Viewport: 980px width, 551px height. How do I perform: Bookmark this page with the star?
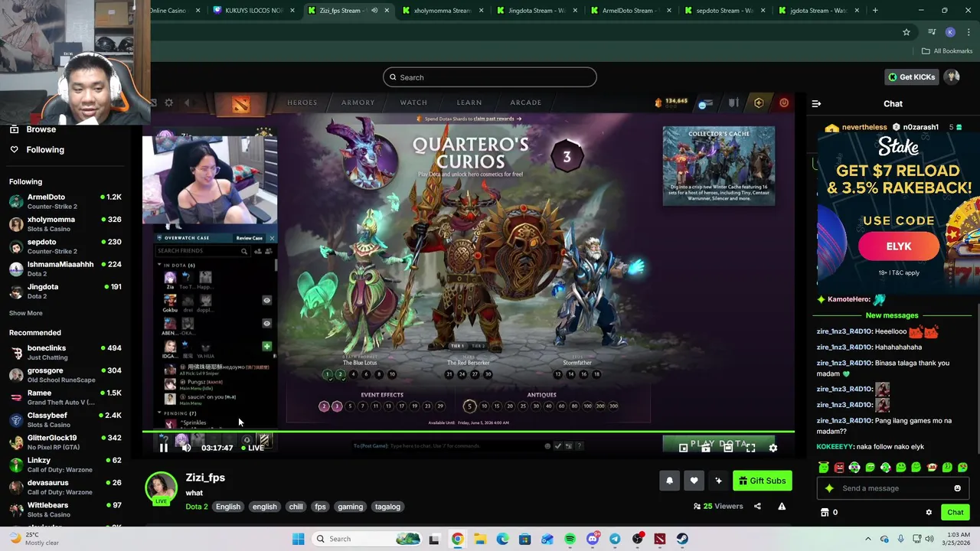(906, 32)
